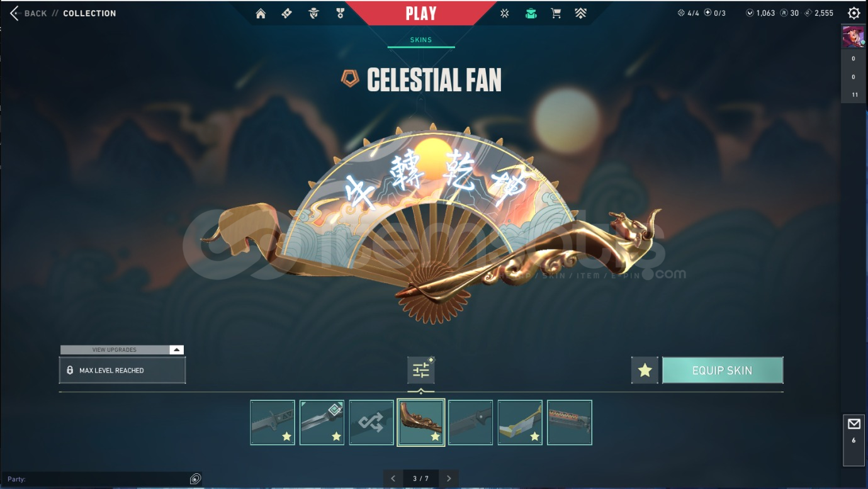
Task: Click the red Play button
Action: 421,13
